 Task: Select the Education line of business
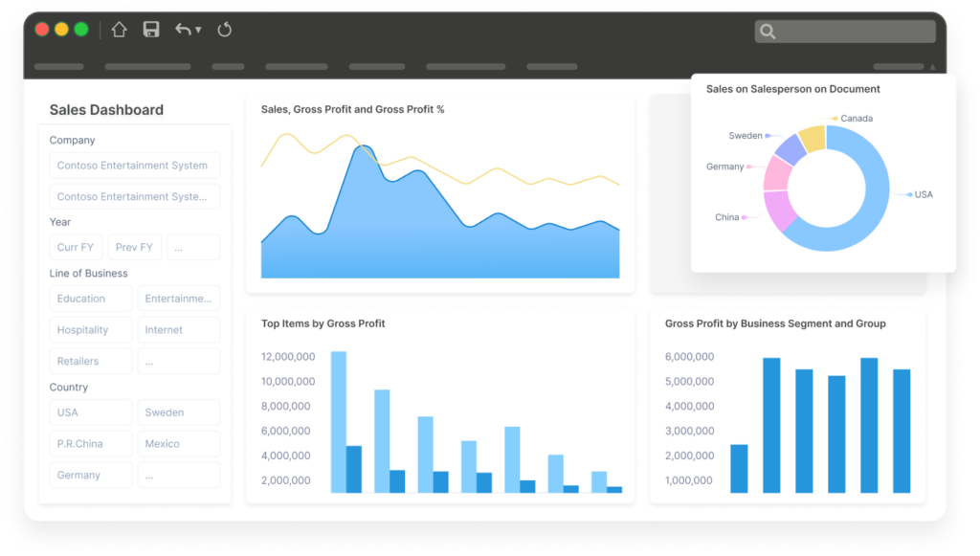90,298
